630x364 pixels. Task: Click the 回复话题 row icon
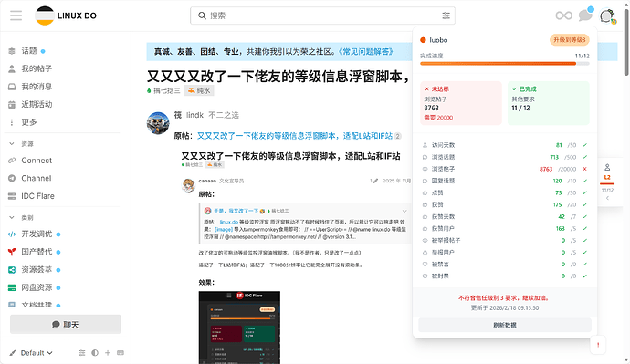[425, 181]
